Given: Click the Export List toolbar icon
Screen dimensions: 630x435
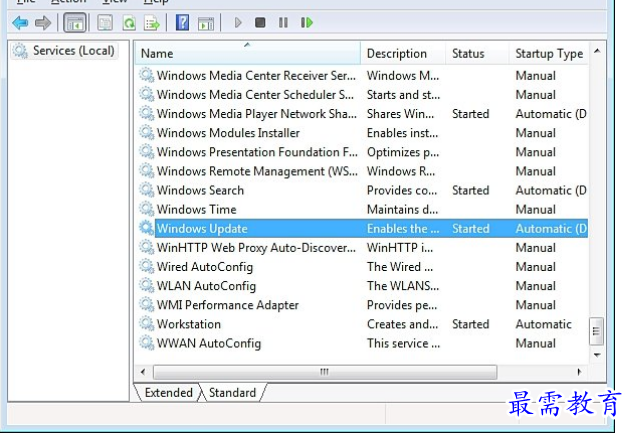Looking at the screenshot, I should coord(152,22).
